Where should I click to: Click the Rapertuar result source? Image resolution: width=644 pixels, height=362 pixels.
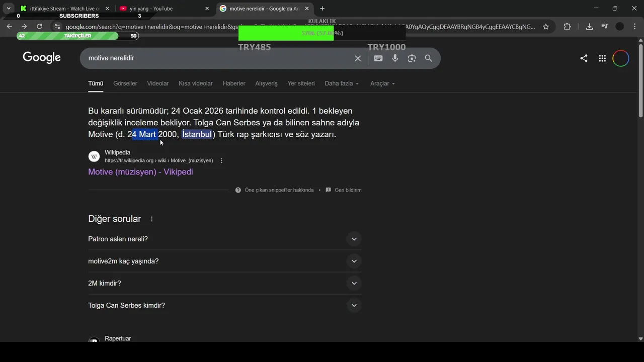click(x=118, y=338)
